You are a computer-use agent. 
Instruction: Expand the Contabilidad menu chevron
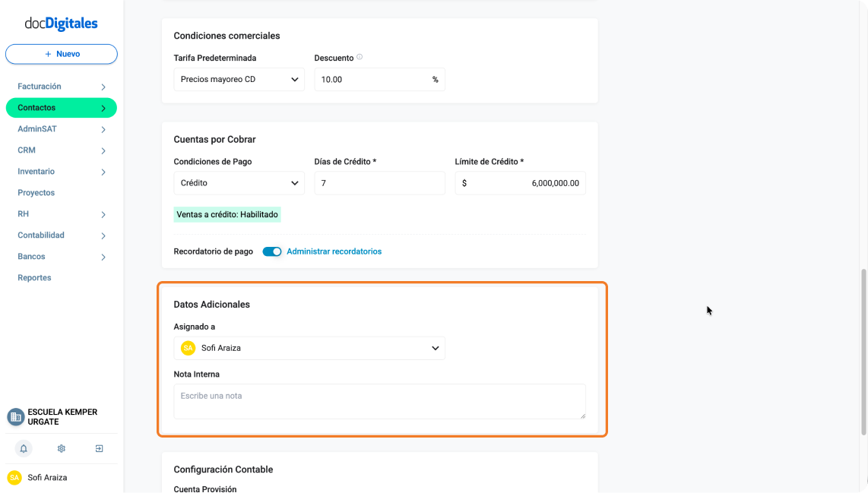[x=103, y=235]
